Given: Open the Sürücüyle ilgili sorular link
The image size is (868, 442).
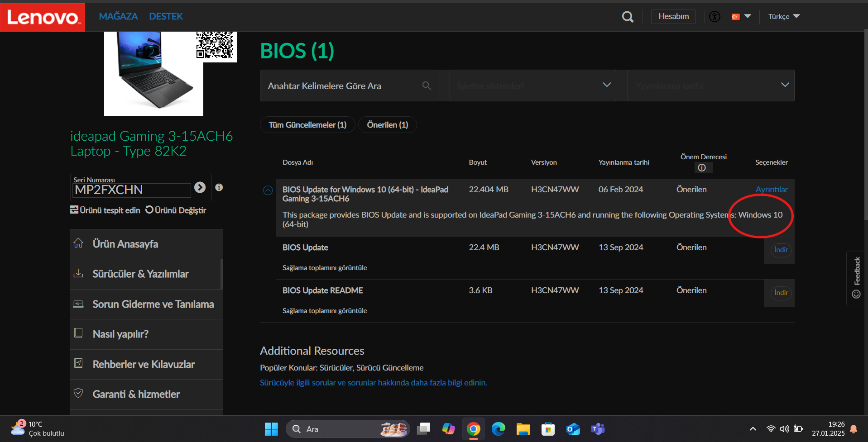Looking at the screenshot, I should point(374,383).
